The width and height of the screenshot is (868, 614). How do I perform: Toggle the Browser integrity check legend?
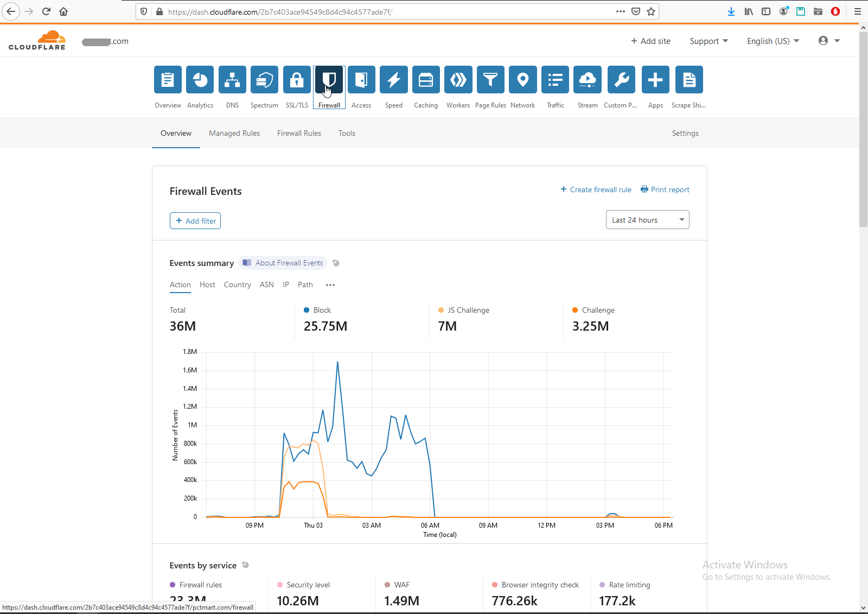pyautogui.click(x=535, y=585)
